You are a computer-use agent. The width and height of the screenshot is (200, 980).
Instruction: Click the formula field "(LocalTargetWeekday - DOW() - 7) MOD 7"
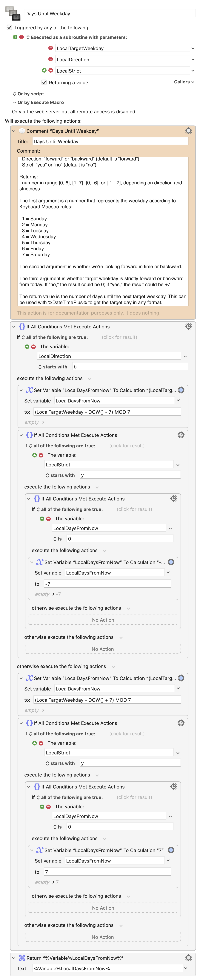107,412
